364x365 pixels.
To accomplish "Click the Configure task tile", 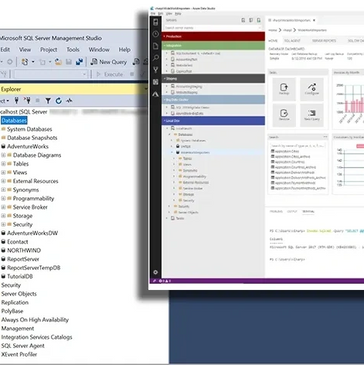I will [312, 89].
